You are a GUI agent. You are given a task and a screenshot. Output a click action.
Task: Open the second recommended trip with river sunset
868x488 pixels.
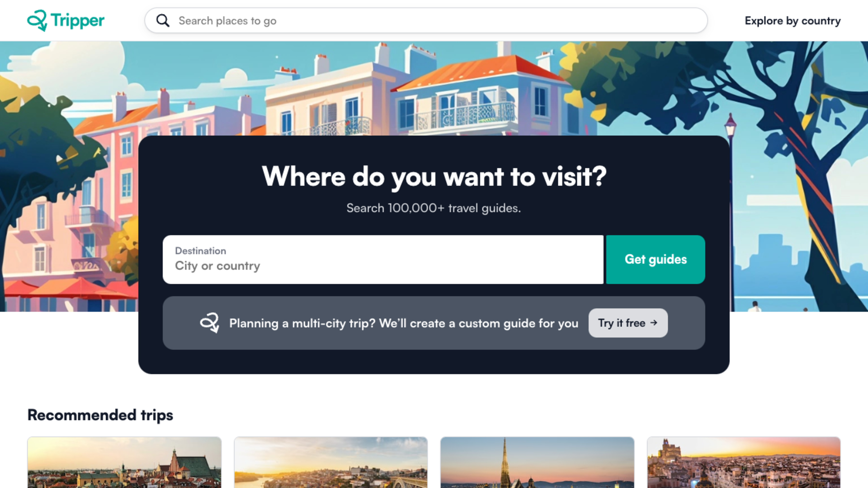point(331,462)
